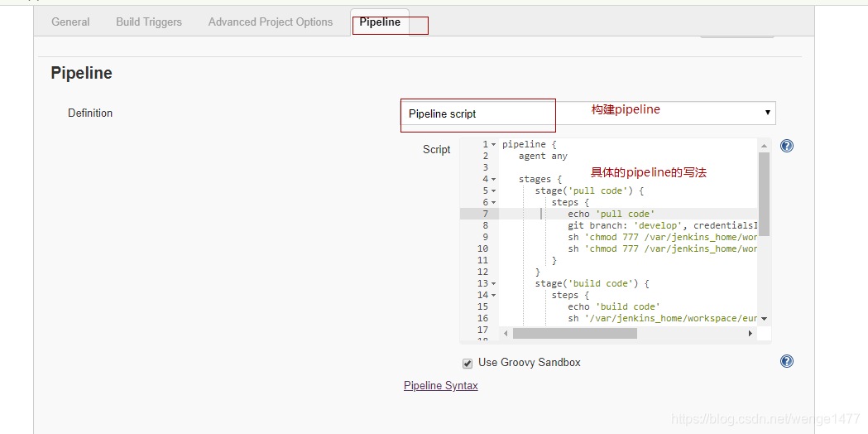Click the "pipeline {" line in the editor
868x434 pixels.
pyautogui.click(x=529, y=145)
